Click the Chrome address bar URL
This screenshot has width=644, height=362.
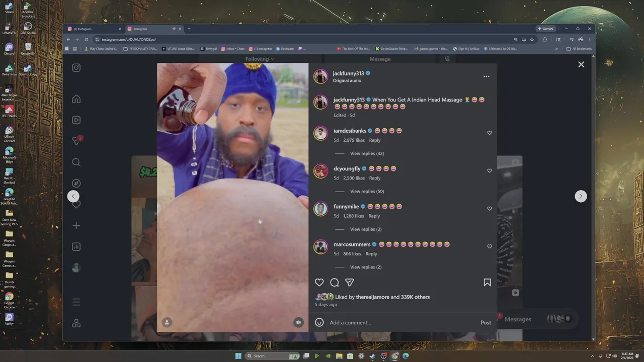tap(129, 39)
